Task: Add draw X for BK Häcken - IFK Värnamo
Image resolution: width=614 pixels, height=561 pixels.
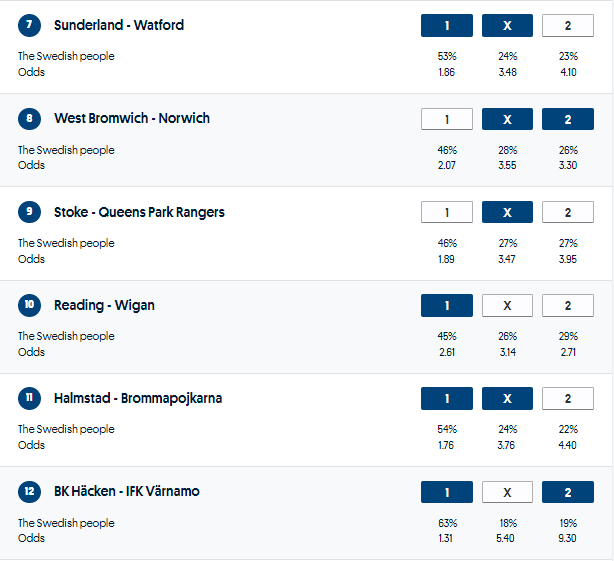Action: (507, 492)
